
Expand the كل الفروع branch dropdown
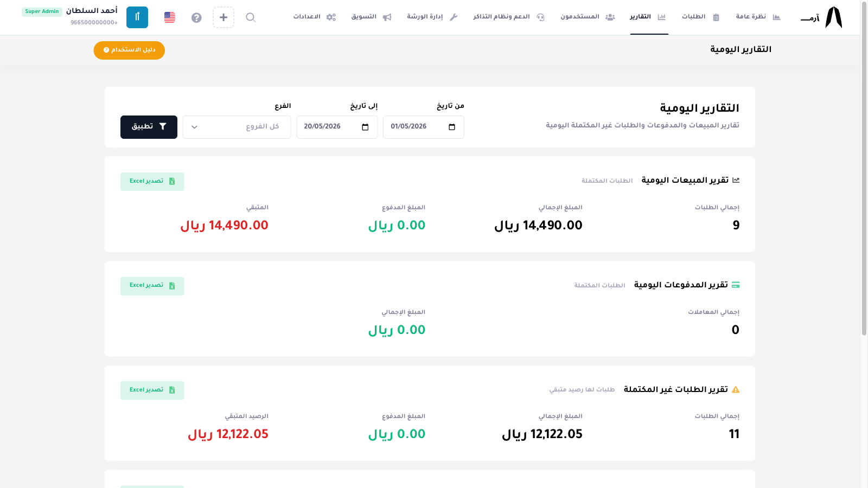pos(237,127)
